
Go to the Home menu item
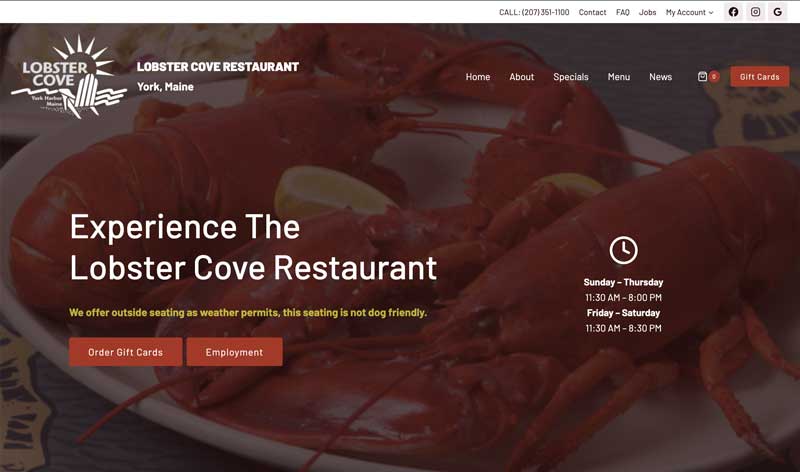(x=478, y=77)
